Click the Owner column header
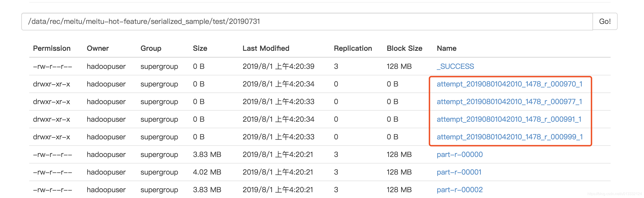644x198 pixels. click(98, 48)
